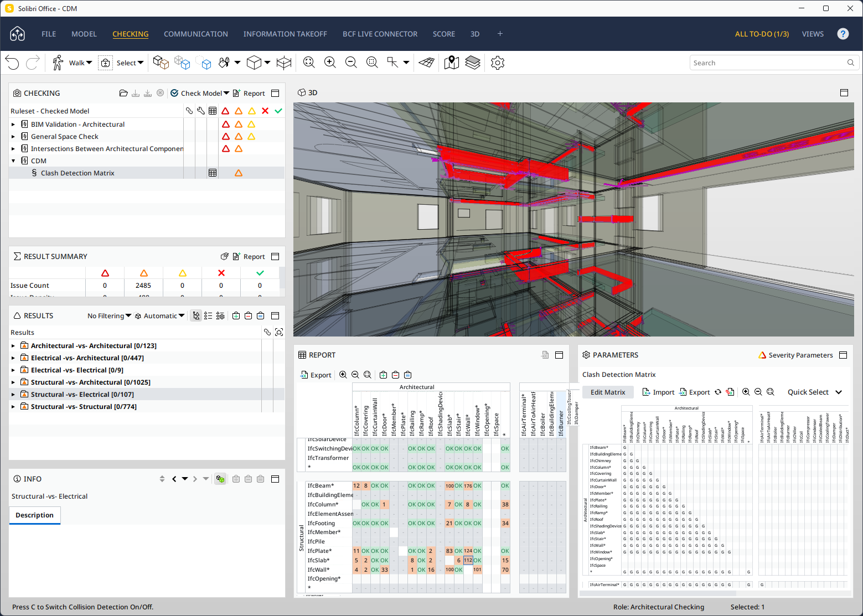This screenshot has width=863, height=616.
Task: Click zoom in magnifier in main toolbar
Action: click(x=330, y=63)
